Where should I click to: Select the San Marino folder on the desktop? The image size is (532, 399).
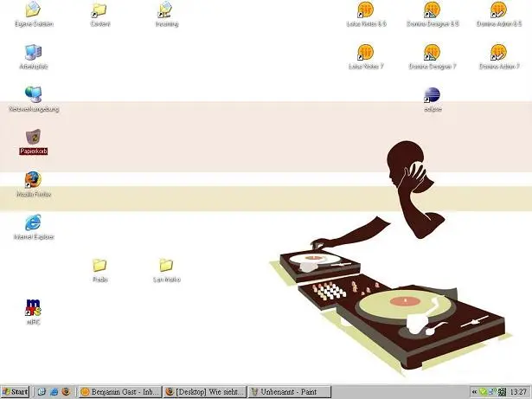click(x=166, y=265)
